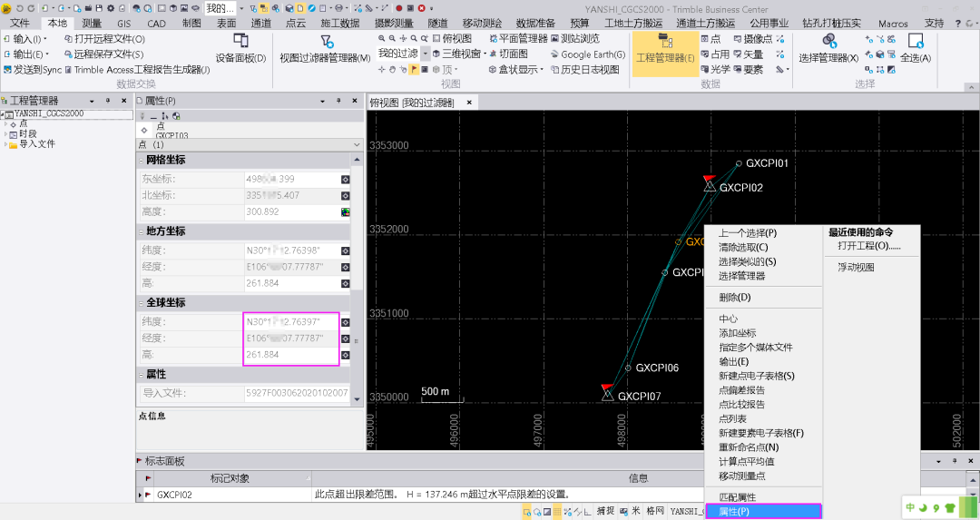980x520 pixels.
Task: Open the 俯视图 plan view
Action: tap(452, 39)
